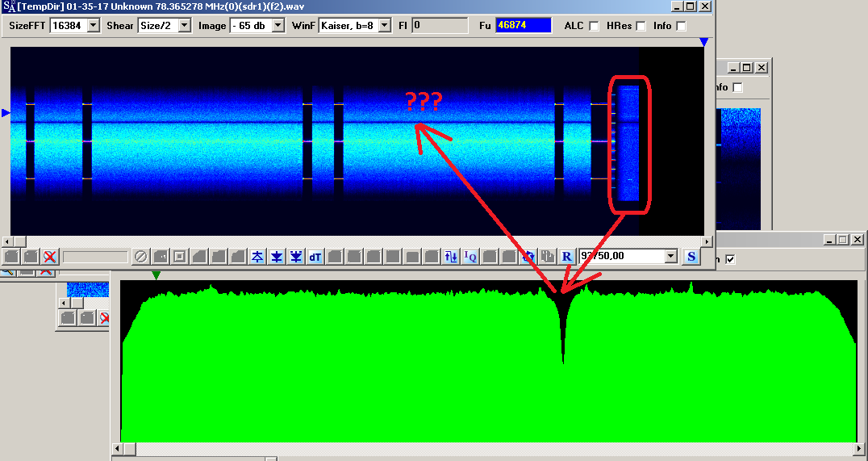Click the red X delete icon

click(x=50, y=257)
